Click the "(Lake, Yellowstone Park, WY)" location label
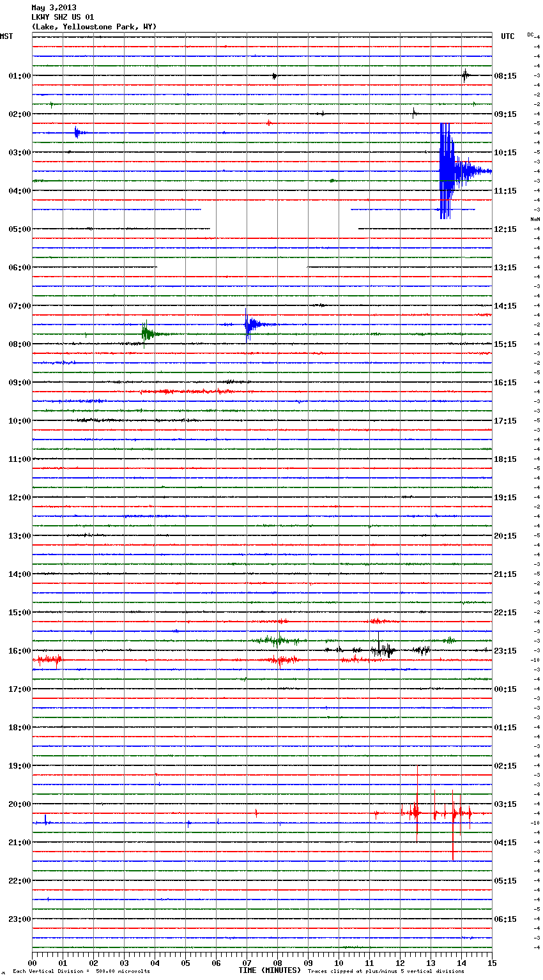Image resolution: width=543 pixels, height=980 pixels. pos(94,27)
